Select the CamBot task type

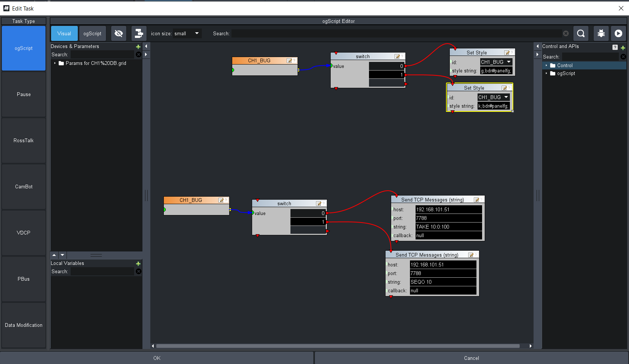pos(24,187)
